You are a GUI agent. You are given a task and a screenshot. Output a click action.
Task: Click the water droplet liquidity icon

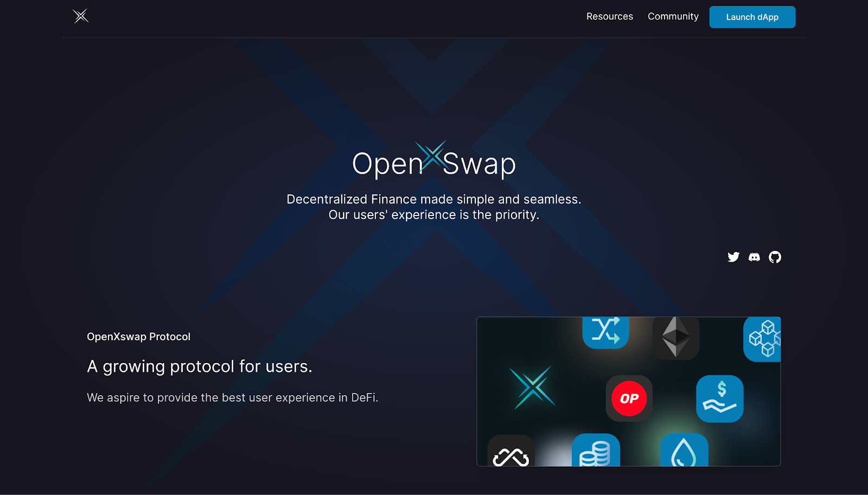click(x=684, y=450)
